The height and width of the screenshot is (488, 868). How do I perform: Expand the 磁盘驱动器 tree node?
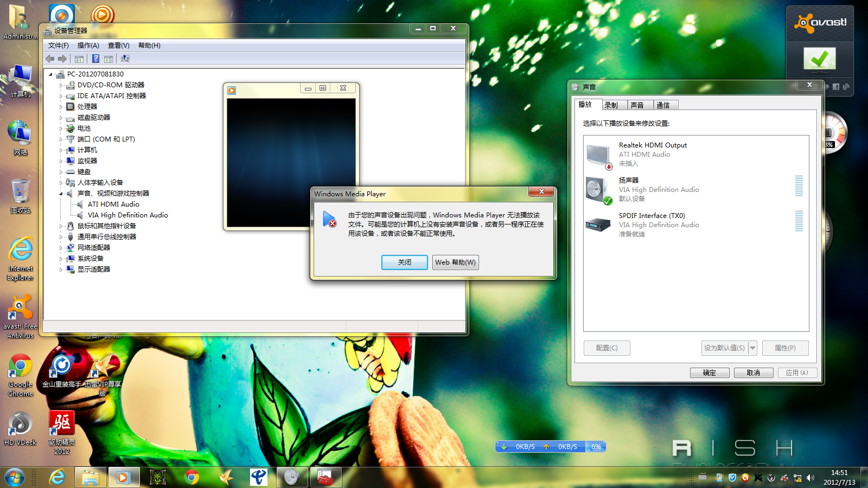(61, 118)
